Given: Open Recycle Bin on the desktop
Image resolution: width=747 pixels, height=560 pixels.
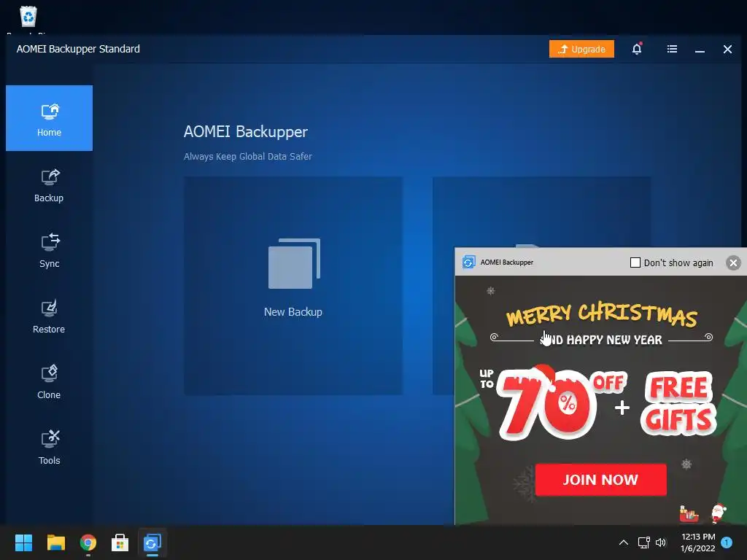Looking at the screenshot, I should pos(28,17).
